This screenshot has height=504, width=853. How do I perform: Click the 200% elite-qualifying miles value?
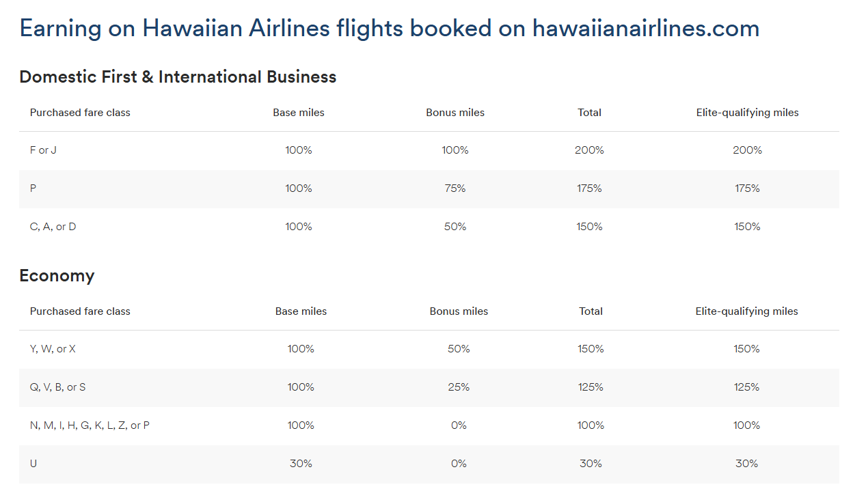pos(747,150)
